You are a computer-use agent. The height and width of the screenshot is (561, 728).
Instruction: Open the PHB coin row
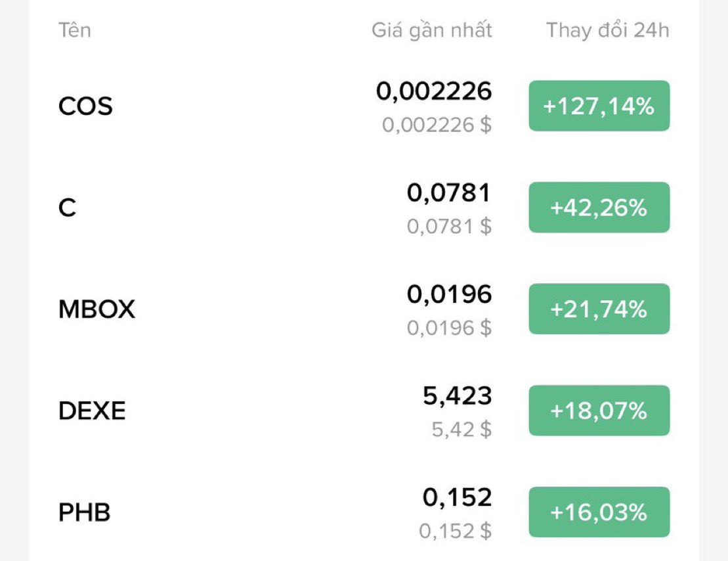tap(84, 512)
